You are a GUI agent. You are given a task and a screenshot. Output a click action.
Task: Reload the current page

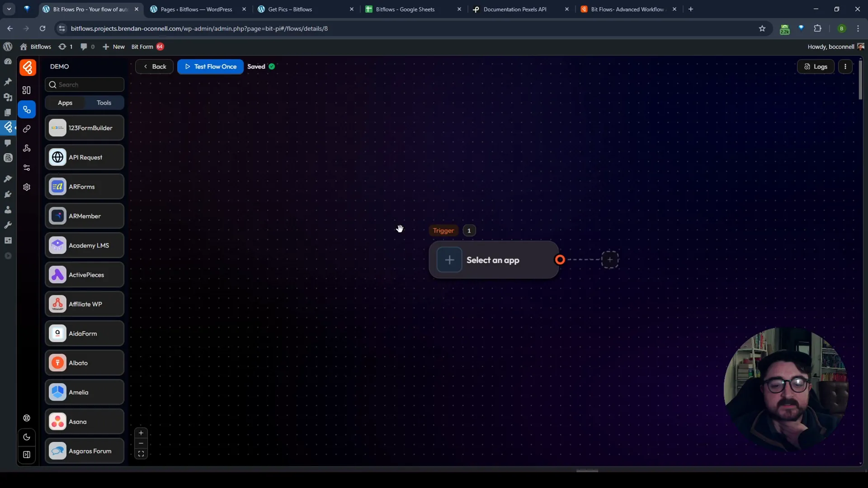pyautogui.click(x=42, y=28)
